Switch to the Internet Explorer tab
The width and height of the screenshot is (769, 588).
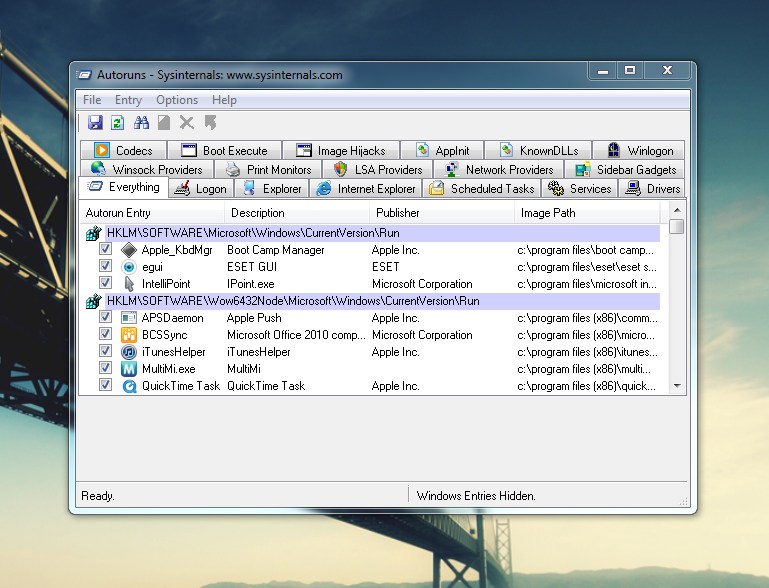(x=366, y=189)
